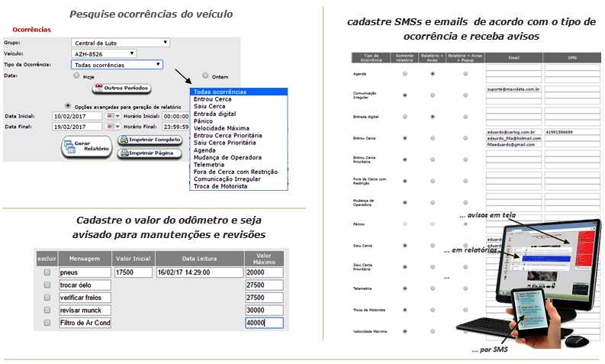Choose Saiu Cerca Prioritária in the list
Screen dimensions: 605x364
coord(239,143)
